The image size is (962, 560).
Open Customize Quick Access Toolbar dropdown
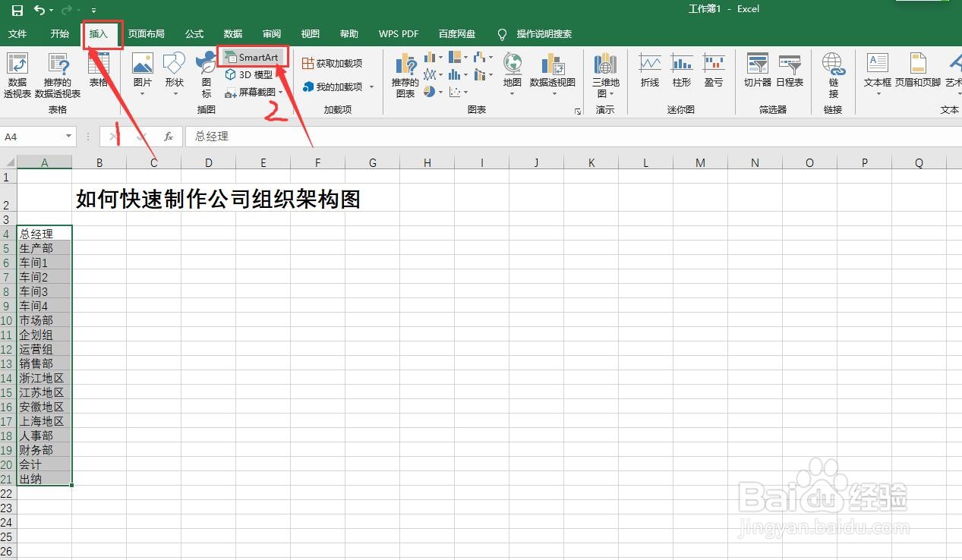coord(93,11)
